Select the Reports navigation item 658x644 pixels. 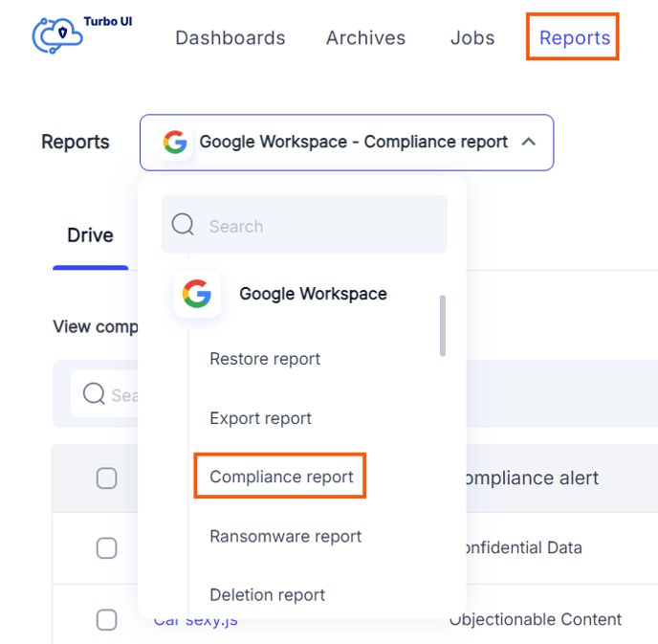tap(575, 37)
